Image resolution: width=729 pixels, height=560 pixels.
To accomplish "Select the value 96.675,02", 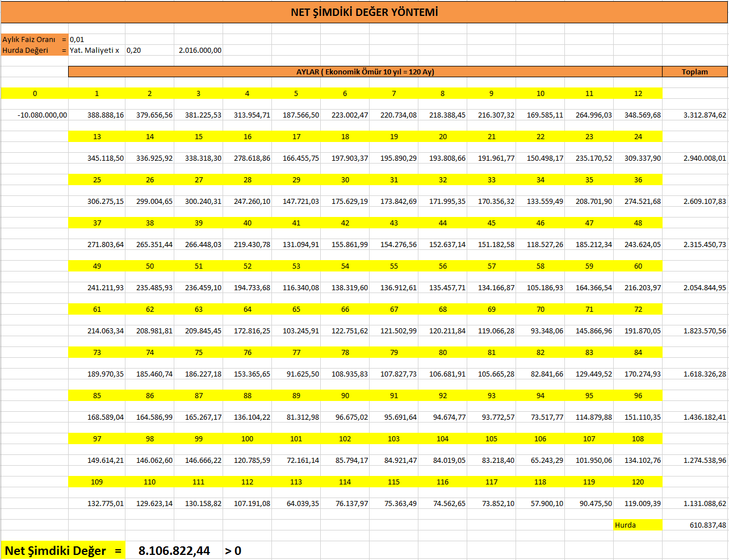I will pyautogui.click(x=351, y=417).
